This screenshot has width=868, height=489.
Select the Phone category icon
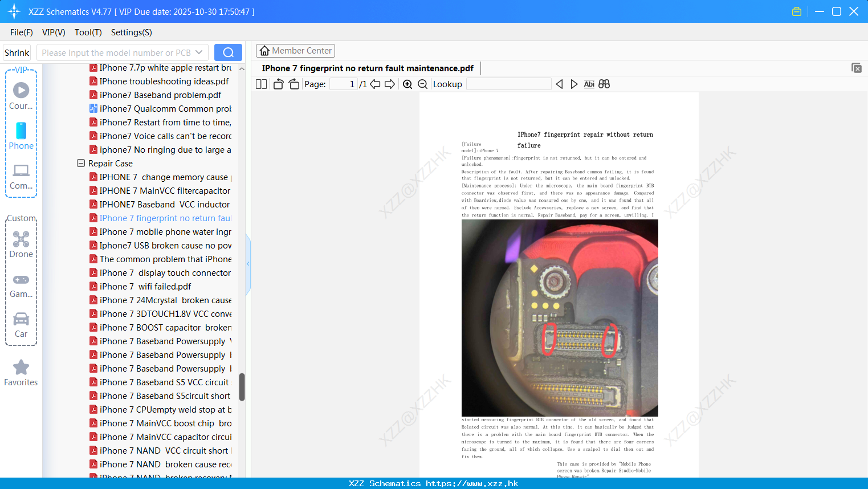(x=21, y=136)
